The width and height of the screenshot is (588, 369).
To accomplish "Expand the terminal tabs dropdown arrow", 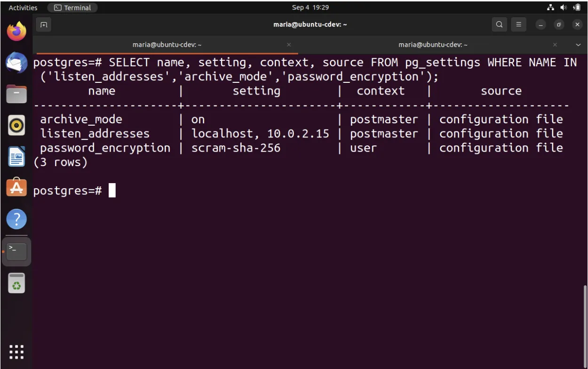I will pos(578,45).
